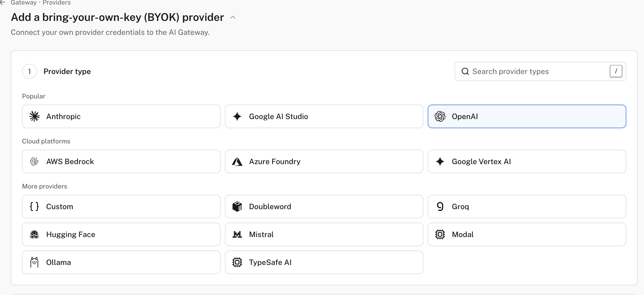Screen dimensions: 644x295
Task: Click the Anthropic starburst logo icon
Action: click(34, 116)
